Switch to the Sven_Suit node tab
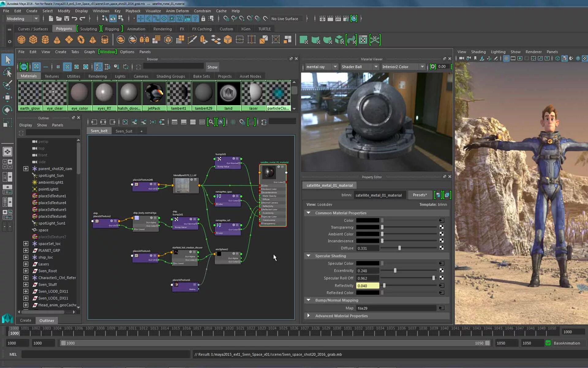Viewport: 588px width, 368px height. [124, 131]
